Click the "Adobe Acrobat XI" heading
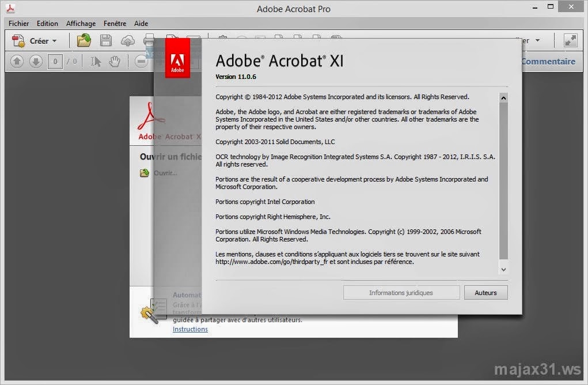The height and width of the screenshot is (385, 588). 279,61
